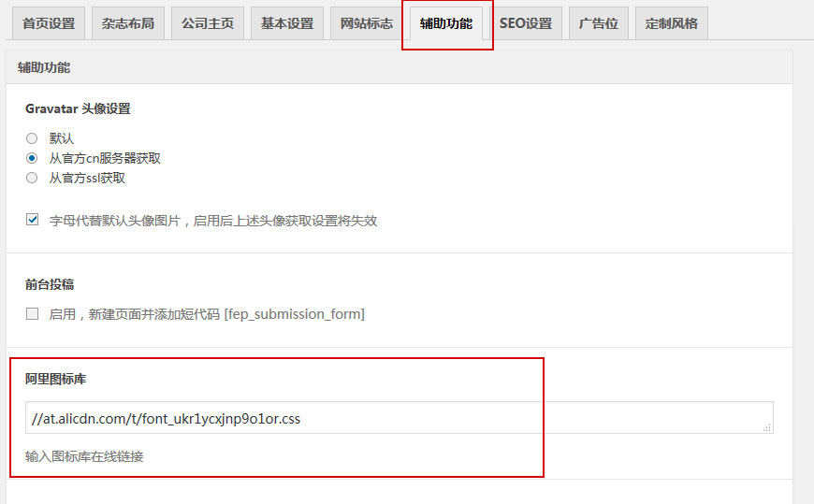Open the 网站标志 settings tab

click(367, 23)
